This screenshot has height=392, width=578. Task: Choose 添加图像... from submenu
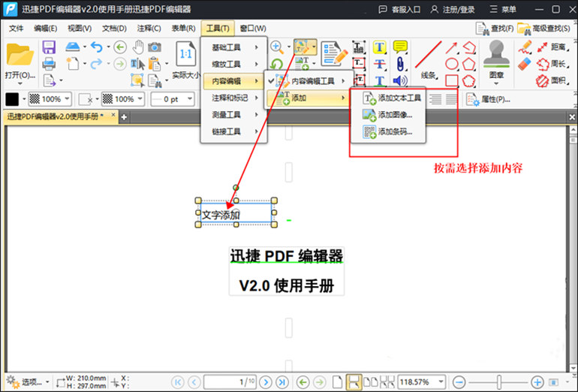click(389, 115)
